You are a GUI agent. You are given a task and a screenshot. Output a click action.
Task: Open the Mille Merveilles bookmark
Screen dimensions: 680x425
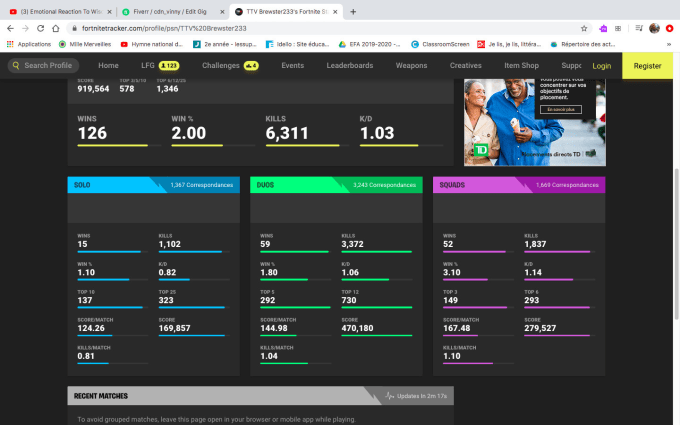(x=85, y=44)
